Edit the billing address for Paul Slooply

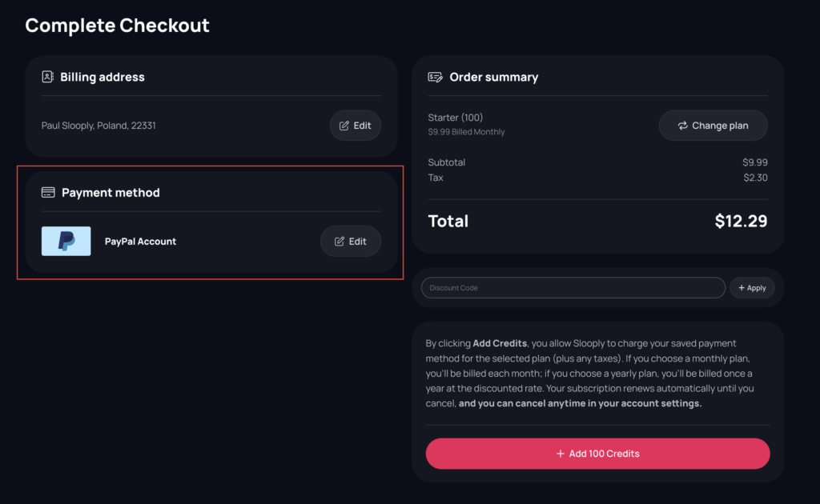[x=355, y=125]
